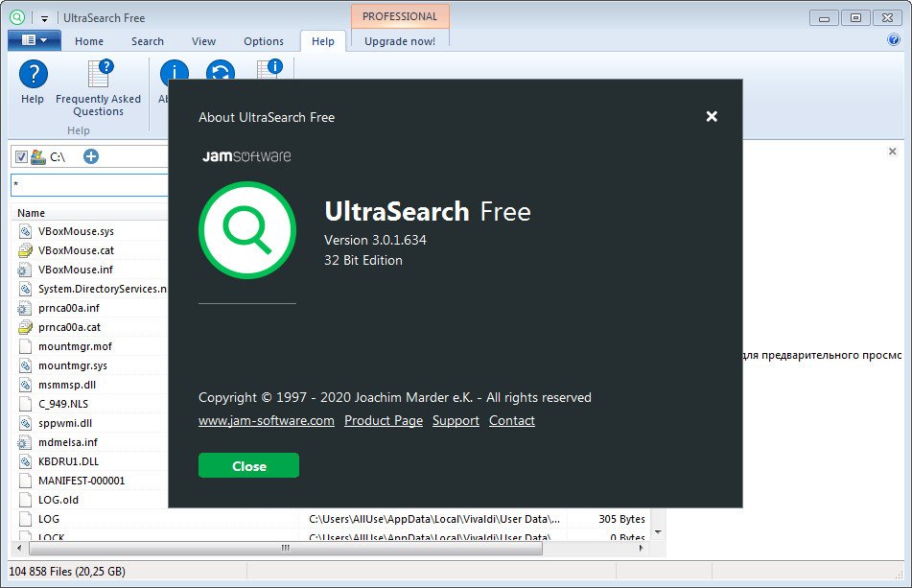The image size is (912, 588).
Task: Open the Upgrade now! tab
Action: [400, 41]
